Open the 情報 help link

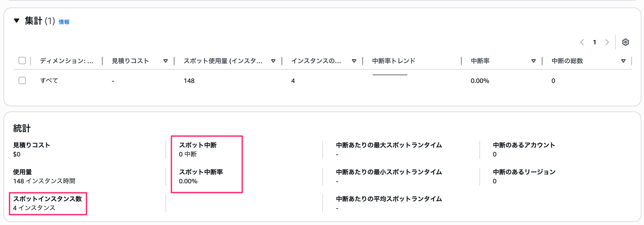point(64,22)
